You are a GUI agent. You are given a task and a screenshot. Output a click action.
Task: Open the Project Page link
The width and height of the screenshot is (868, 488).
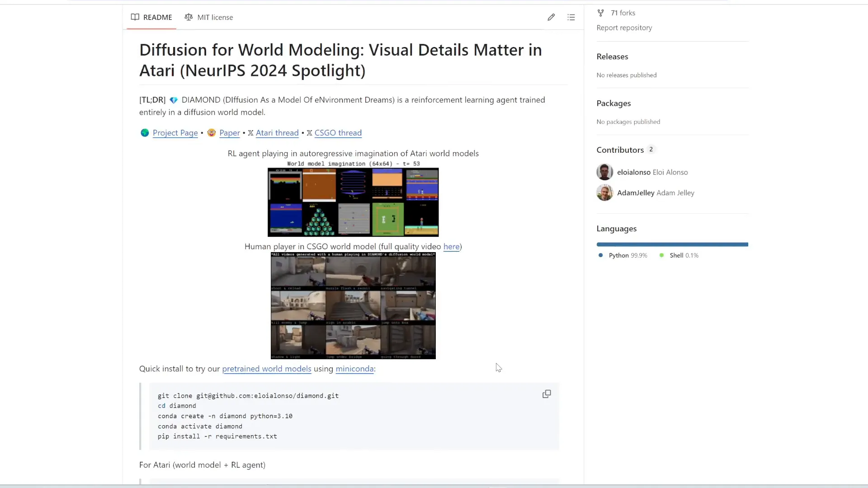(175, 133)
